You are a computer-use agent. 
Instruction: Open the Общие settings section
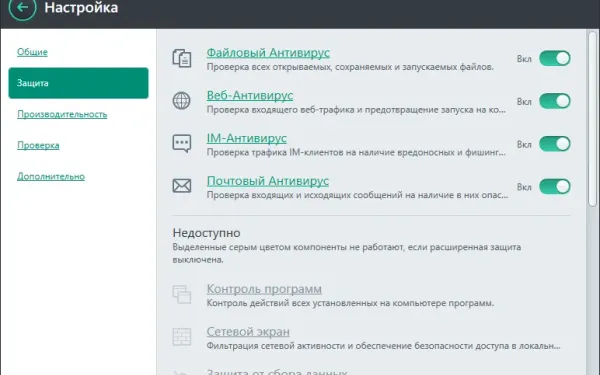coord(32,52)
